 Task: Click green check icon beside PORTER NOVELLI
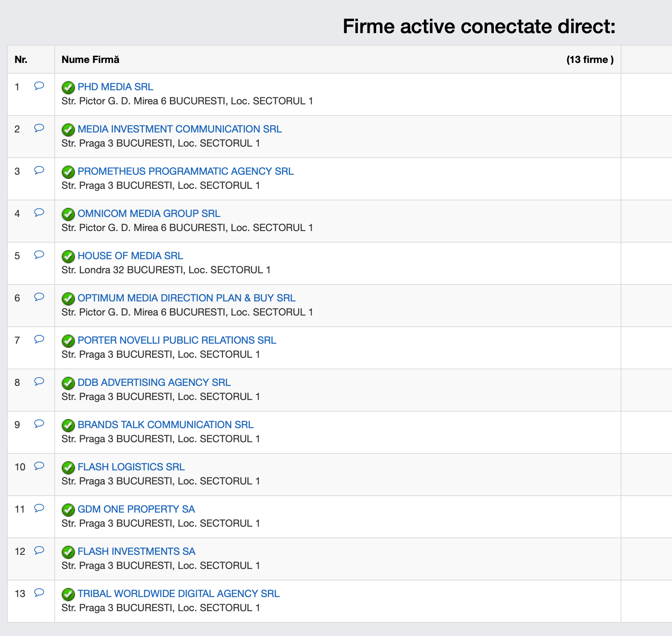click(68, 341)
